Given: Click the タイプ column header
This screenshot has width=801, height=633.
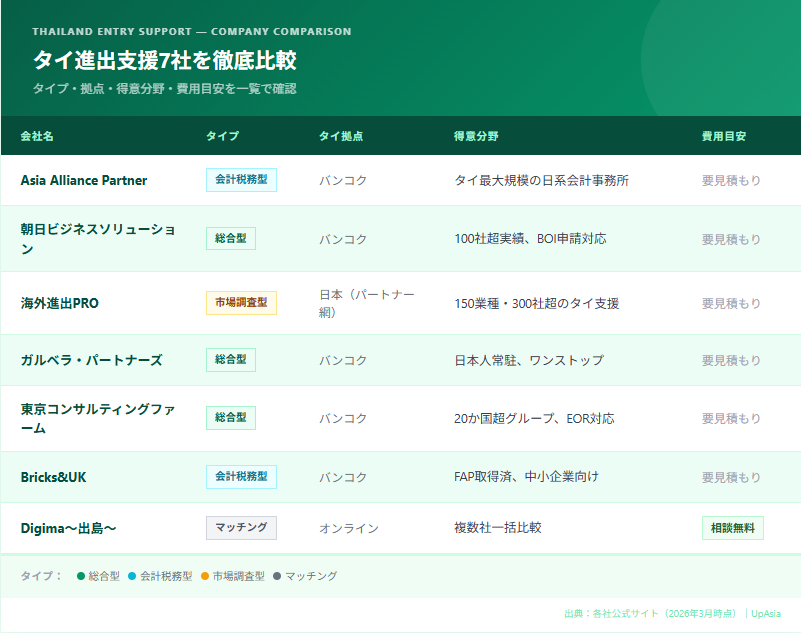Looking at the screenshot, I should [222, 136].
